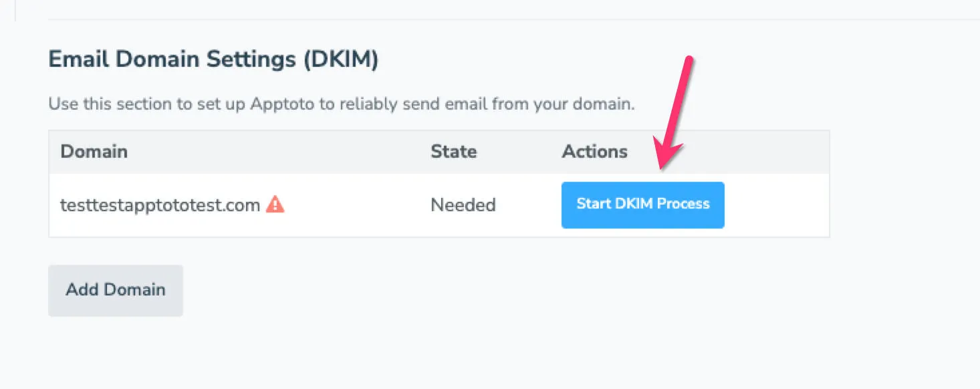
Task: Click the Email Domain Settings (DKIM) heading
Action: [x=213, y=59]
